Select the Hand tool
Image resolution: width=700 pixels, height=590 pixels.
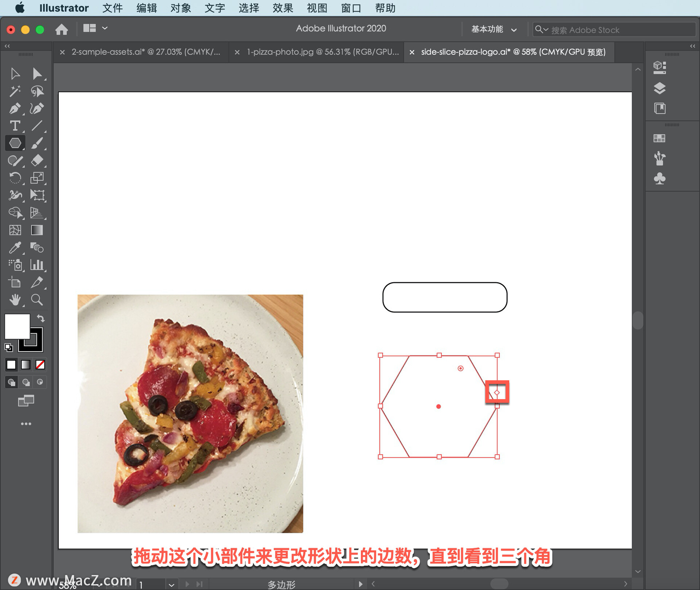pyautogui.click(x=15, y=300)
